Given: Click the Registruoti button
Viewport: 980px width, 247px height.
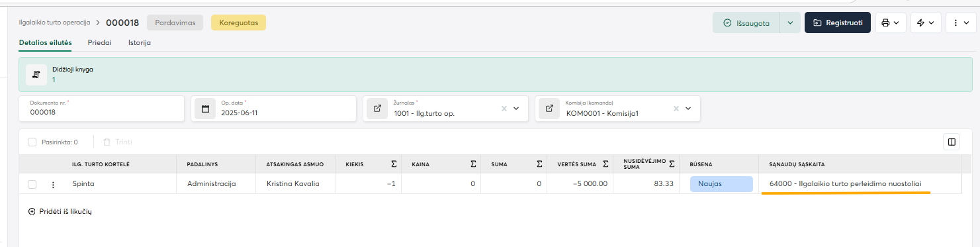Looking at the screenshot, I should (838, 23).
